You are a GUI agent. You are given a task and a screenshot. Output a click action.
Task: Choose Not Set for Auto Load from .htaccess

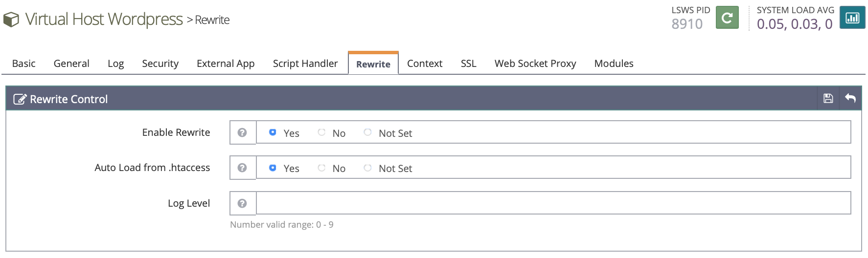pos(367,168)
